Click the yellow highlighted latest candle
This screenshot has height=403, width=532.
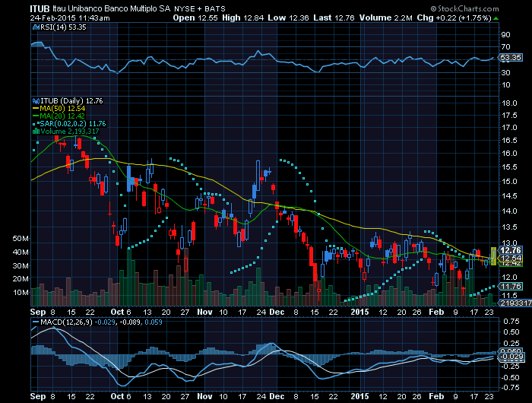[x=493, y=256]
